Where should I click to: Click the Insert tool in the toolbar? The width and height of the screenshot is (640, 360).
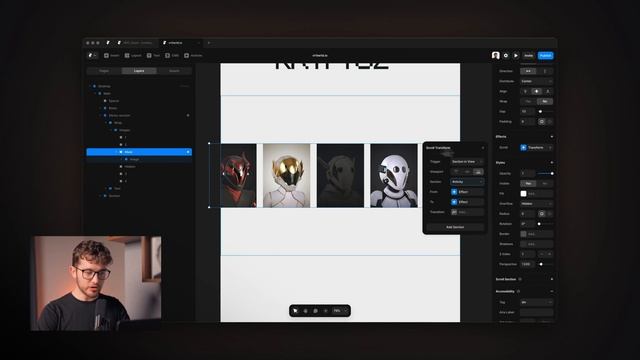coord(111,55)
